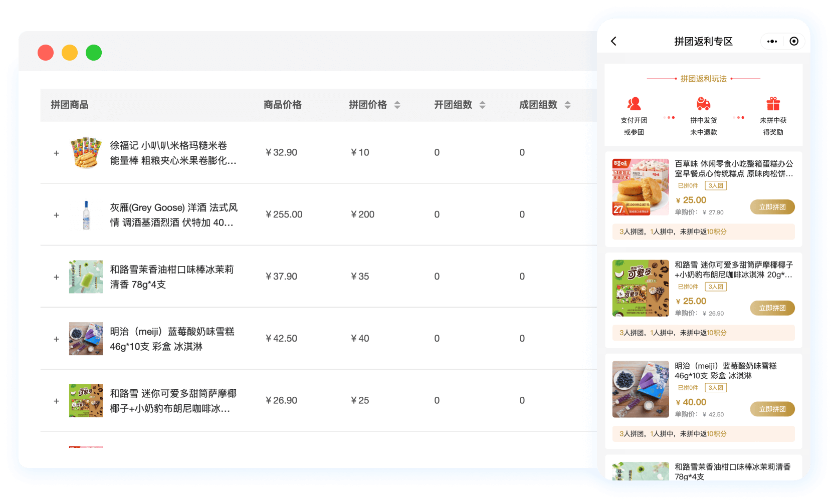This screenshot has width=834, height=504.
Task: Sort table by 成团组数 column
Action: coord(567,105)
